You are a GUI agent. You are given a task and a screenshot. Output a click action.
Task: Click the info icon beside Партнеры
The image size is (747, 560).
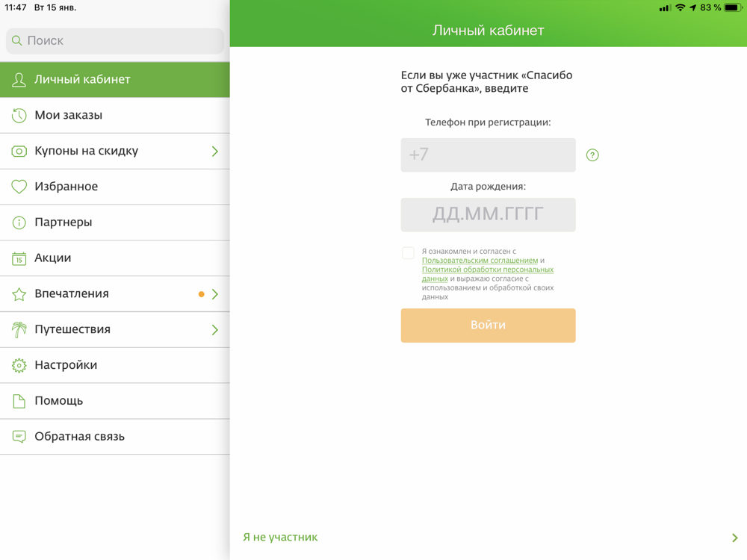coord(19,223)
